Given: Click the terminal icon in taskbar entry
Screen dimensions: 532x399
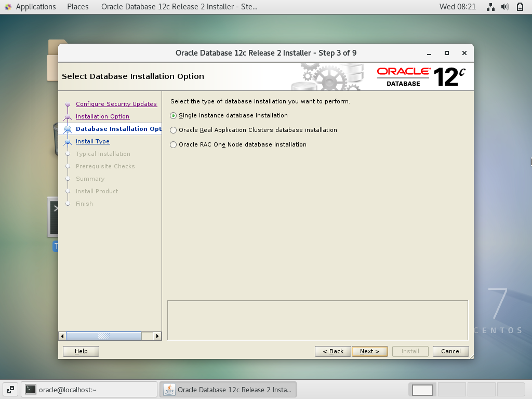Looking at the screenshot, I should click(31, 390).
